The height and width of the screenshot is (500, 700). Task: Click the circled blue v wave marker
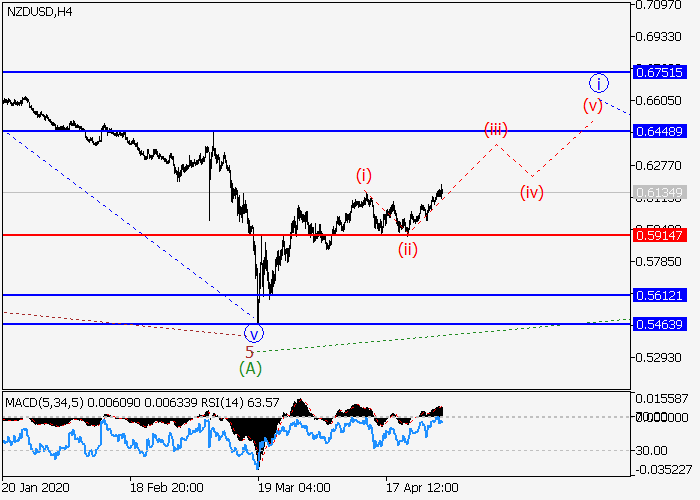pos(253,333)
